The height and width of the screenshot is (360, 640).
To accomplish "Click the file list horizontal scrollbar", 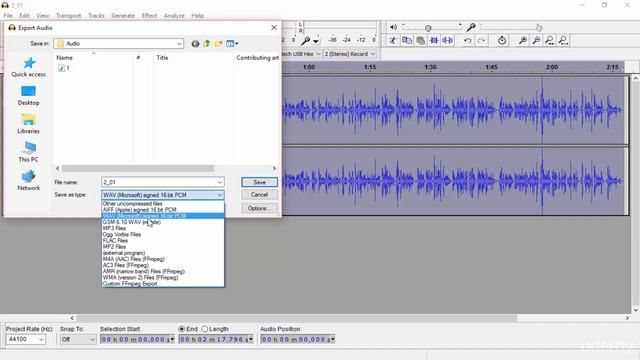I will click(x=138, y=169).
